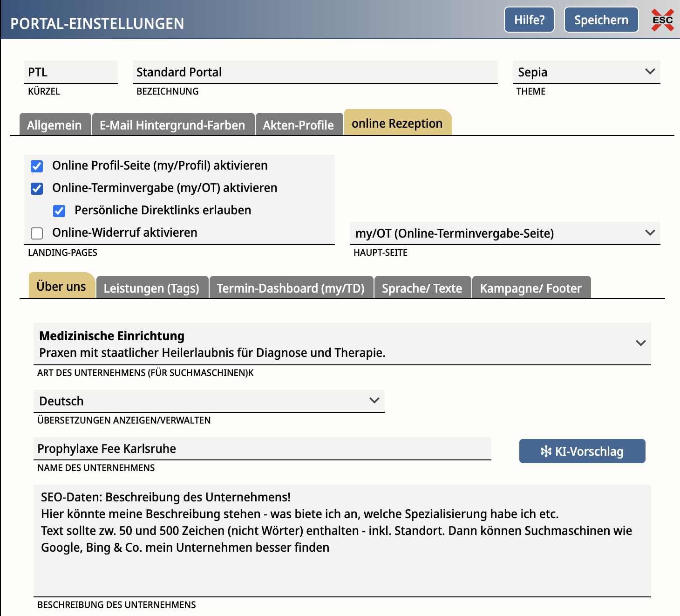Open the Kampagne/ Footer tab

coord(531,287)
